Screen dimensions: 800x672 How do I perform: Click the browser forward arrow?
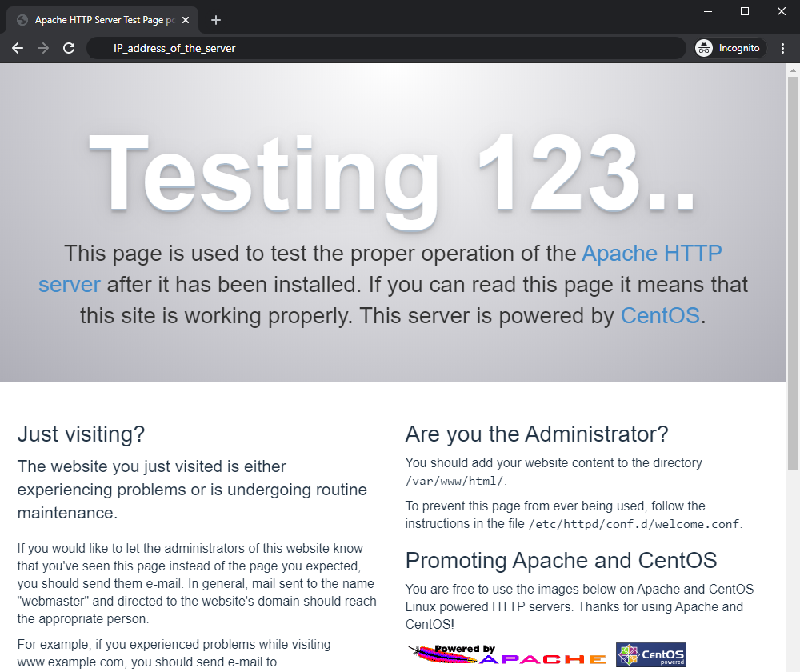tap(43, 48)
